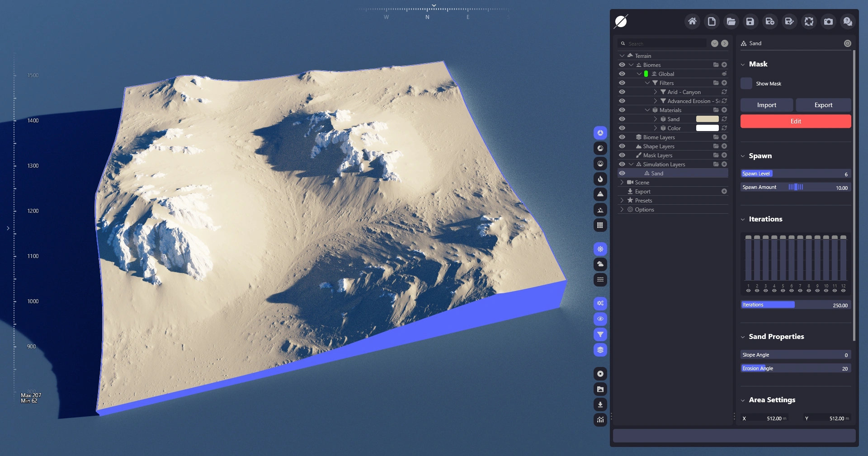This screenshot has height=456, width=868.
Task: Click the refresh icon on Arid - Canyon row
Action: click(724, 92)
